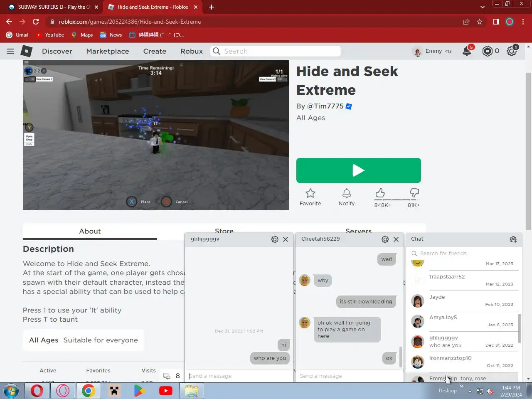Open Maps bookmark

pos(82,35)
